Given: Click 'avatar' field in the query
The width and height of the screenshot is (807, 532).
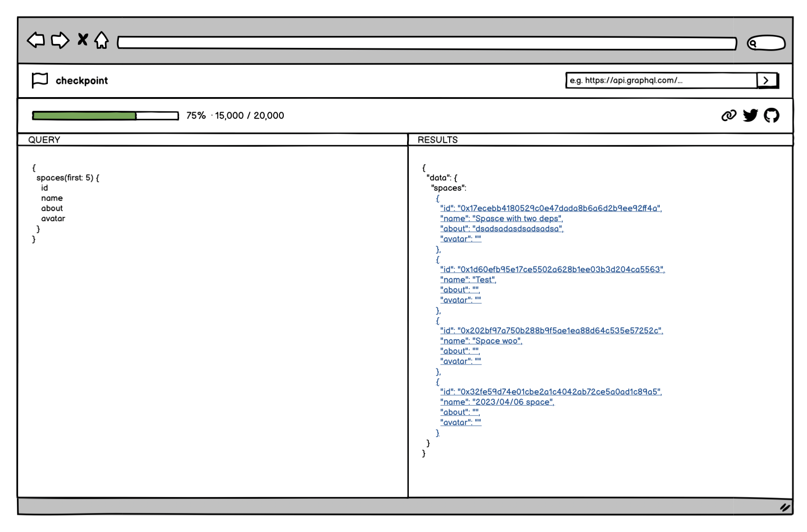Looking at the screenshot, I should point(53,219).
